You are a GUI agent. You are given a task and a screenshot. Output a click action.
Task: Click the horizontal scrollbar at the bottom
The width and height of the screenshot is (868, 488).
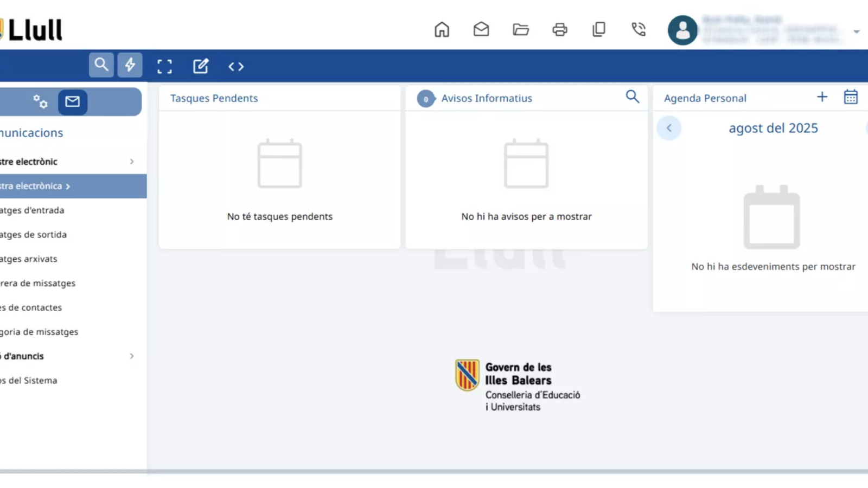coord(434,471)
